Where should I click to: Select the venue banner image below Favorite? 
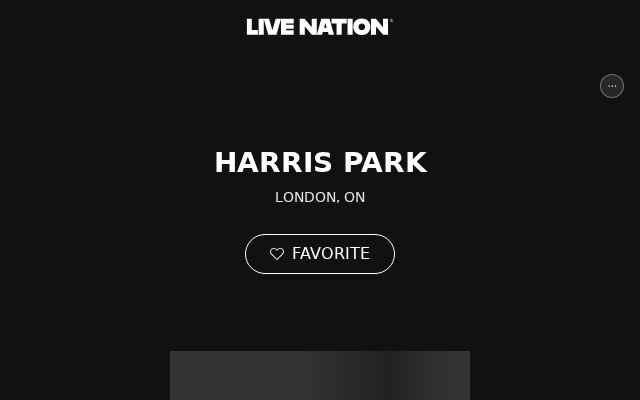pyautogui.click(x=320, y=375)
